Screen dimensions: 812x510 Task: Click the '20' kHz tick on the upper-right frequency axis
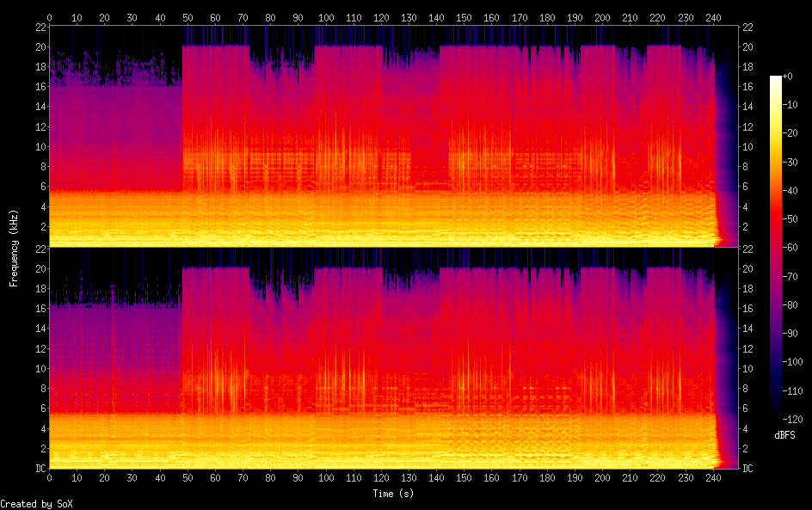pos(748,47)
